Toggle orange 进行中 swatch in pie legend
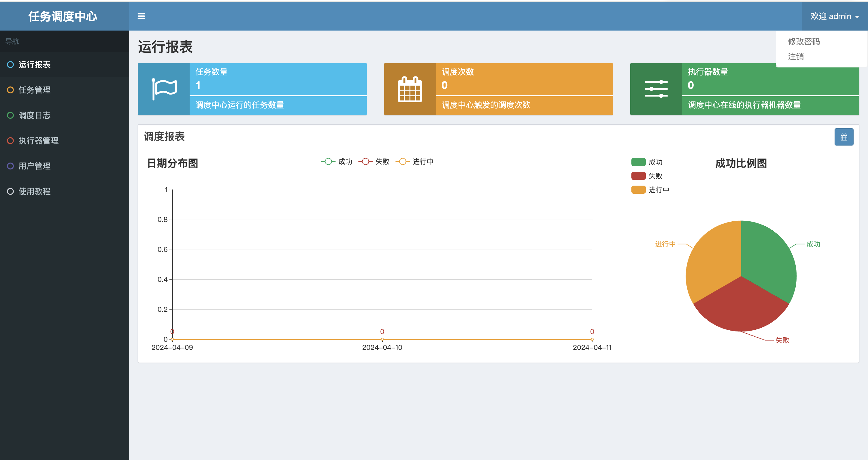 click(638, 190)
